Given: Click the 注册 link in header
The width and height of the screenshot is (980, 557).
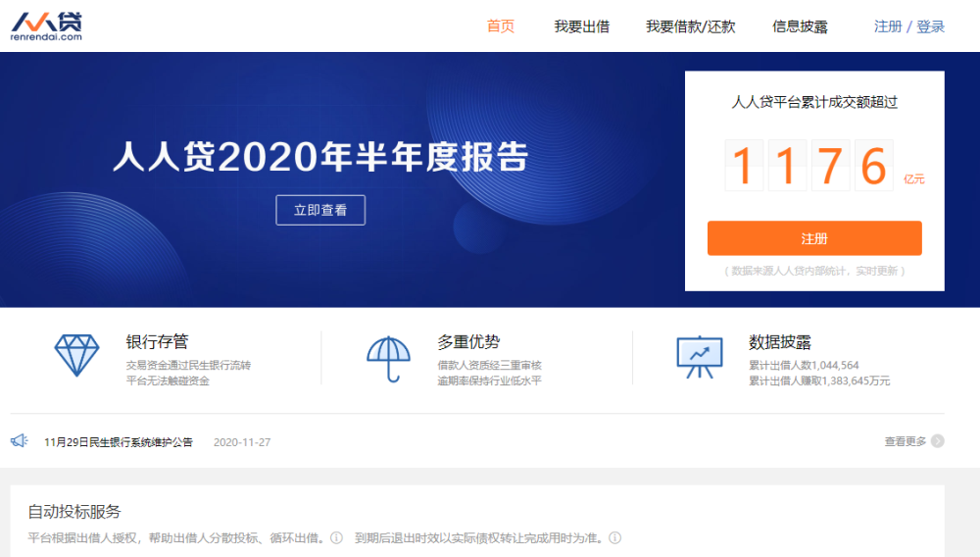Looking at the screenshot, I should [888, 26].
